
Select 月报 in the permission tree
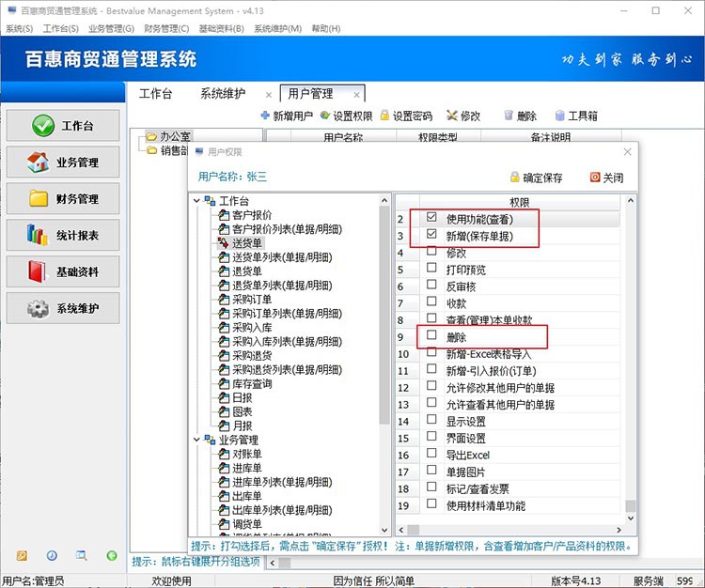point(242,426)
